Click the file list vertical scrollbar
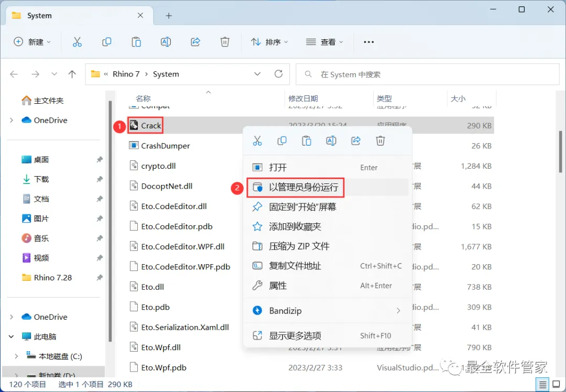This screenshot has height=392, width=566. (561, 151)
